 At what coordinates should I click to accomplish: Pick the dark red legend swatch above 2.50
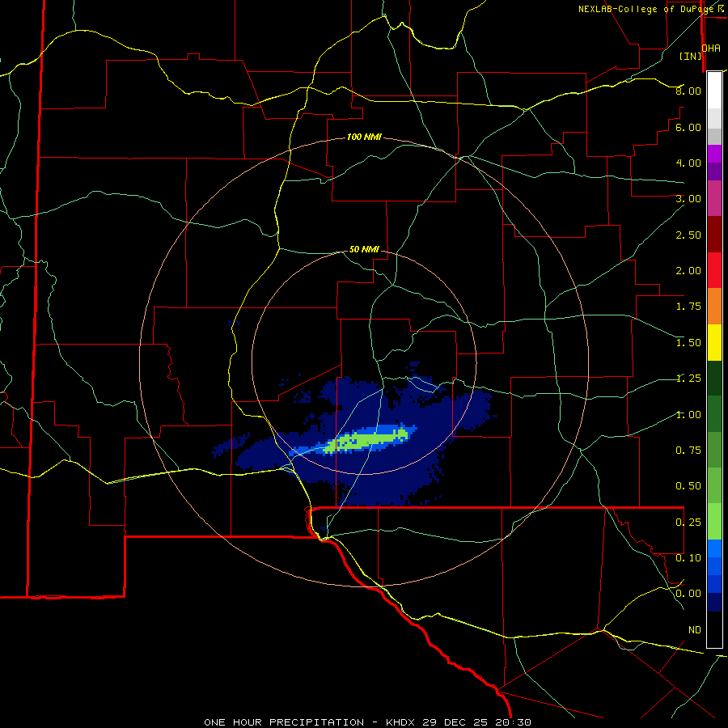tap(714, 235)
